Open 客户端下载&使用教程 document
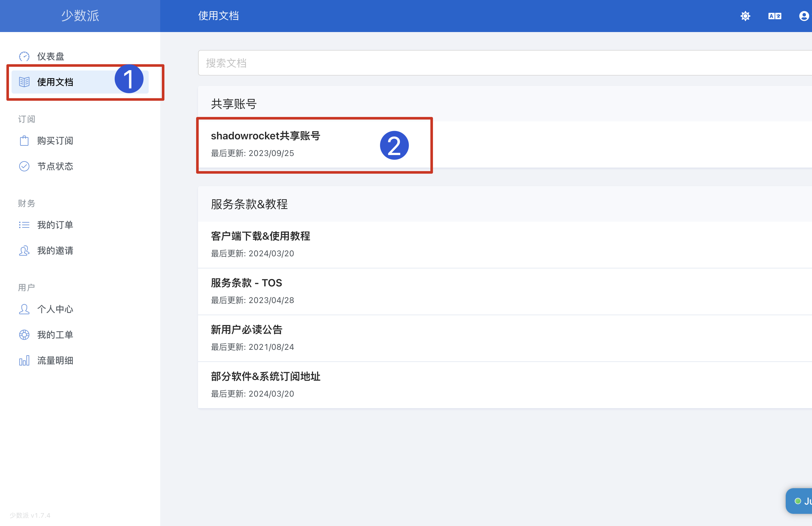This screenshot has width=812, height=526. [x=260, y=236]
